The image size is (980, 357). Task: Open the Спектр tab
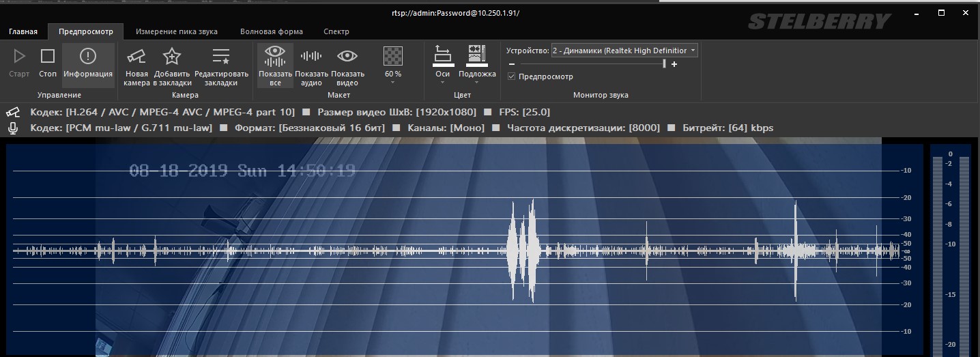click(336, 31)
